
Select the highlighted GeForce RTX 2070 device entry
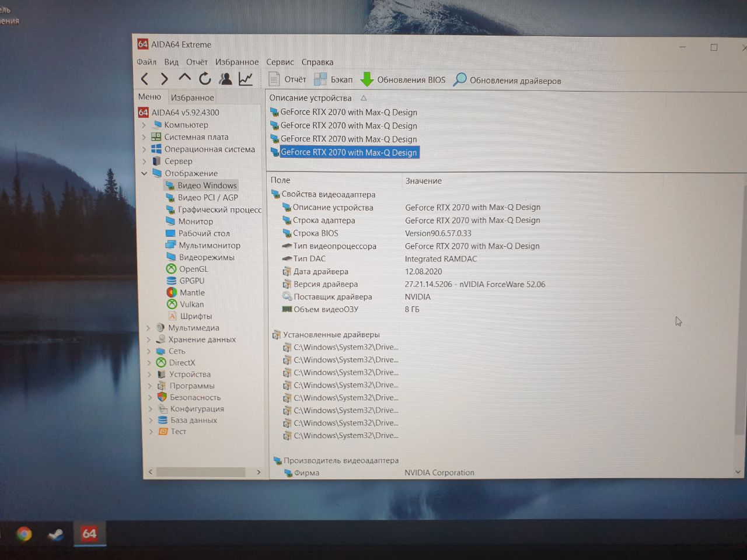tap(344, 152)
